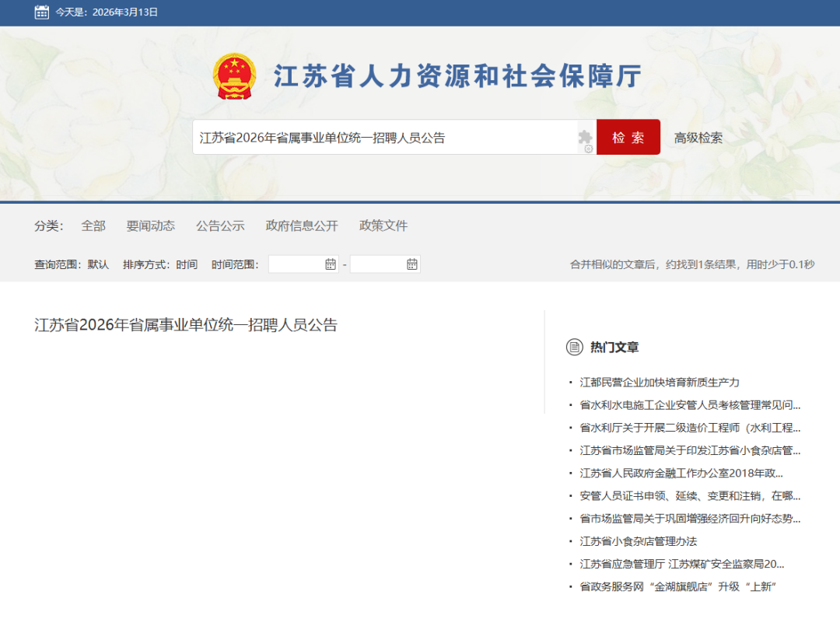
Task: Switch to 公告公示 category
Action: 220,226
